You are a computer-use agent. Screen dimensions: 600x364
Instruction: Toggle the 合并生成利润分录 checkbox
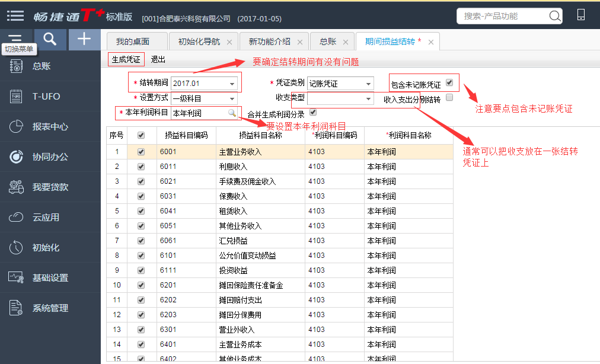313,112
